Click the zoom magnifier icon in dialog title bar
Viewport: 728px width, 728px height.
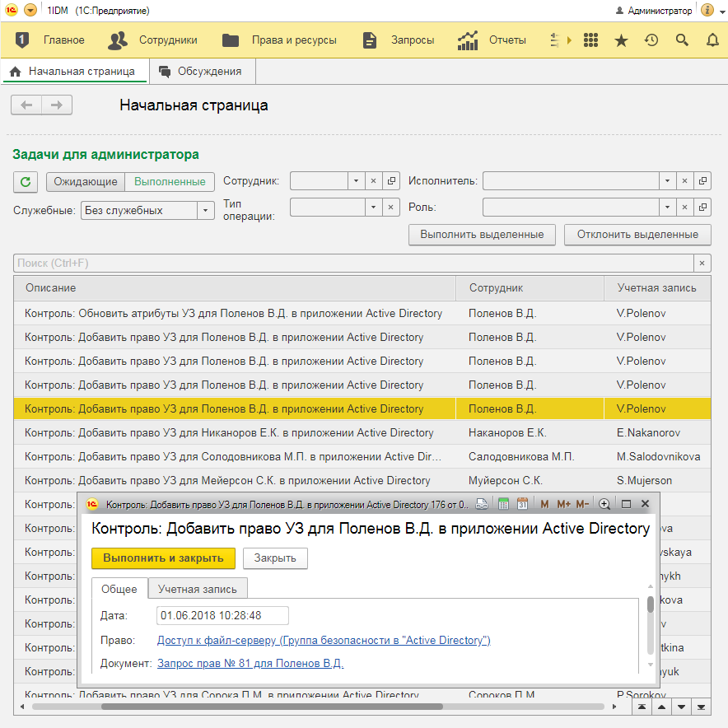[604, 504]
